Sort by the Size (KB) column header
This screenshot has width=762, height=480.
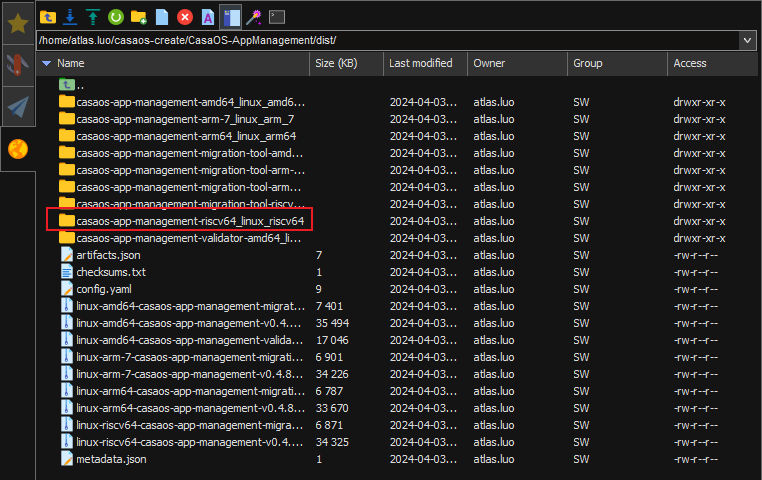[x=346, y=63]
